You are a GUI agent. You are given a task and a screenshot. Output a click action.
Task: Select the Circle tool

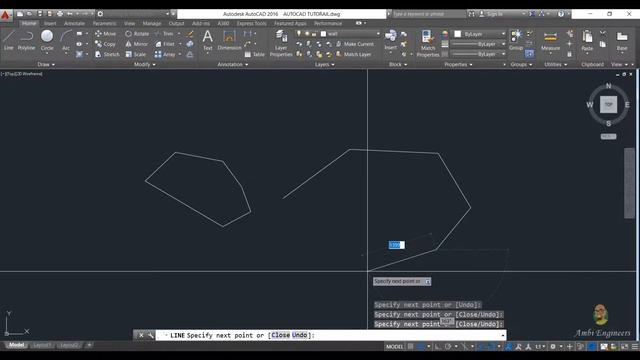[x=47, y=40]
